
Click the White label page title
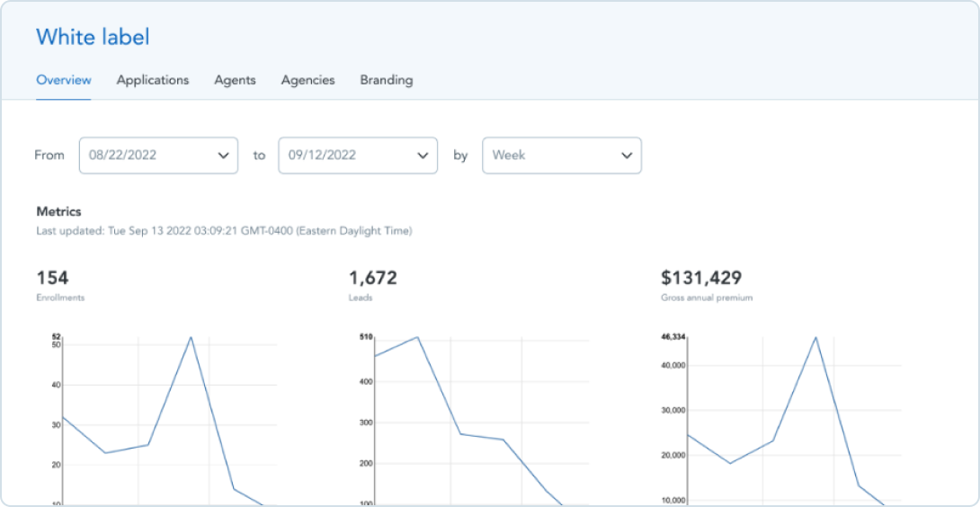click(93, 37)
